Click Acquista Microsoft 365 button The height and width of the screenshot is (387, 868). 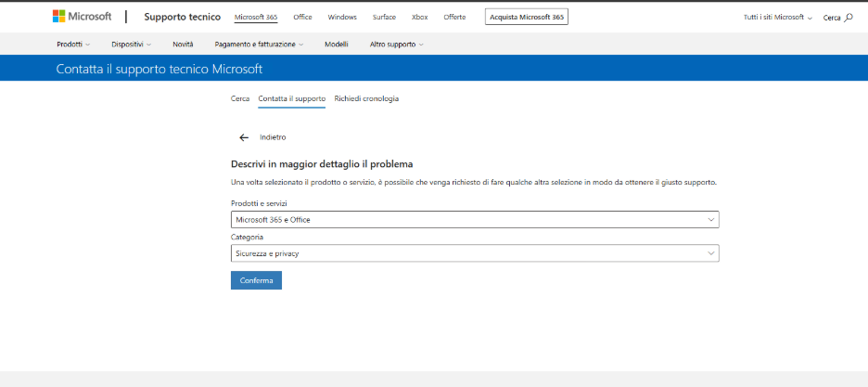click(x=527, y=17)
